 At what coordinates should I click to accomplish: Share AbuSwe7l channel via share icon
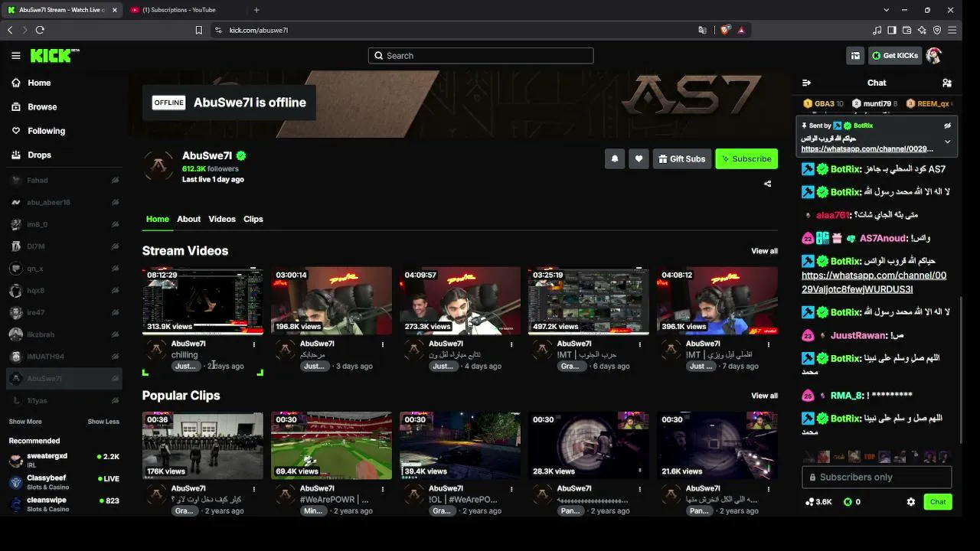(x=768, y=184)
